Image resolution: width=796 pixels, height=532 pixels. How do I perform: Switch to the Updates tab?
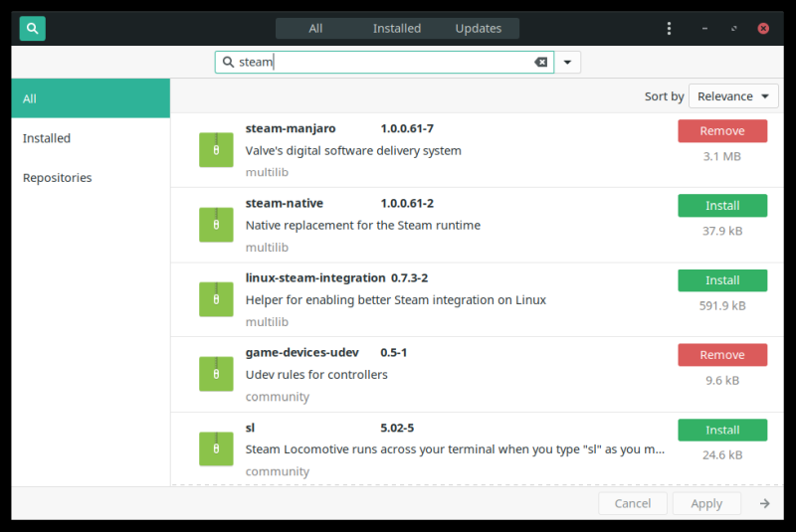tap(478, 28)
